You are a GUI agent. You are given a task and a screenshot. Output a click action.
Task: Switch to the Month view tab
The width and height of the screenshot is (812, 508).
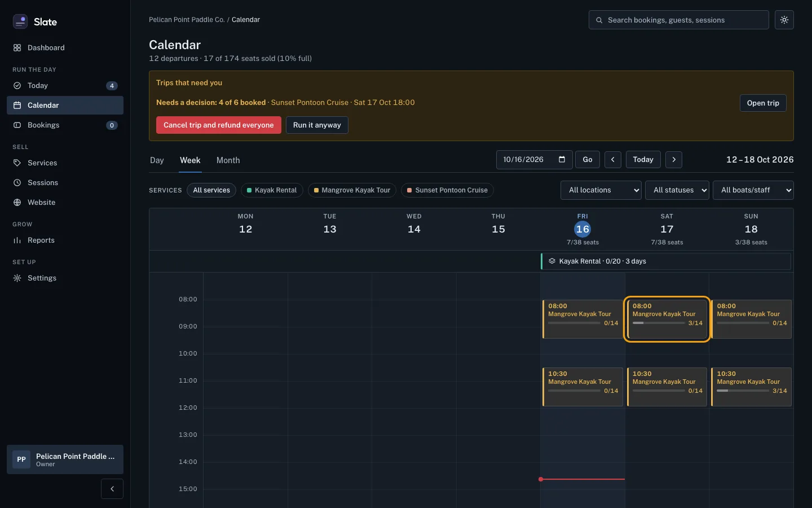pyautogui.click(x=228, y=160)
